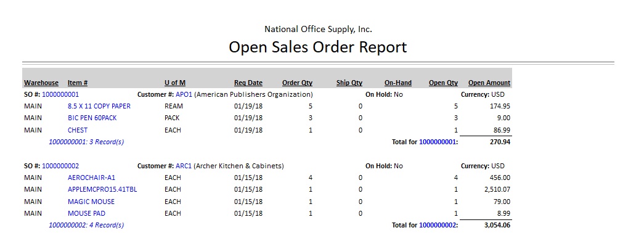Sort by the Warehouse column header

(41, 83)
